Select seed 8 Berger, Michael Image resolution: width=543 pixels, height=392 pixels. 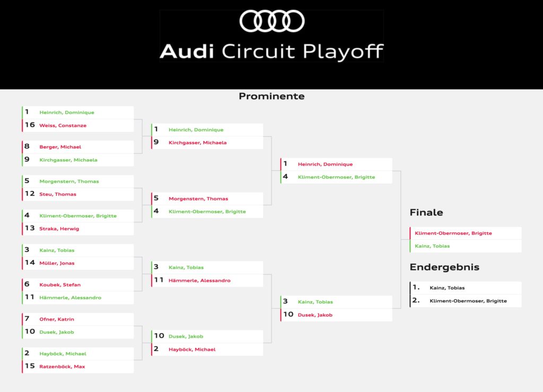click(x=60, y=147)
